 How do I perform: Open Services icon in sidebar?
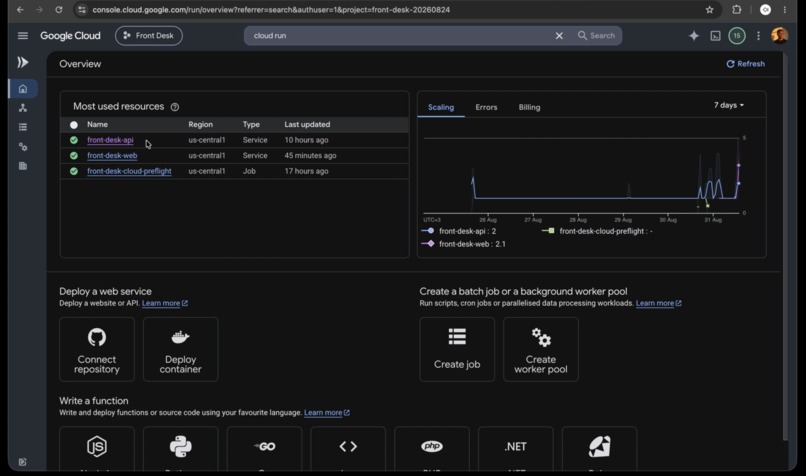pyautogui.click(x=23, y=108)
